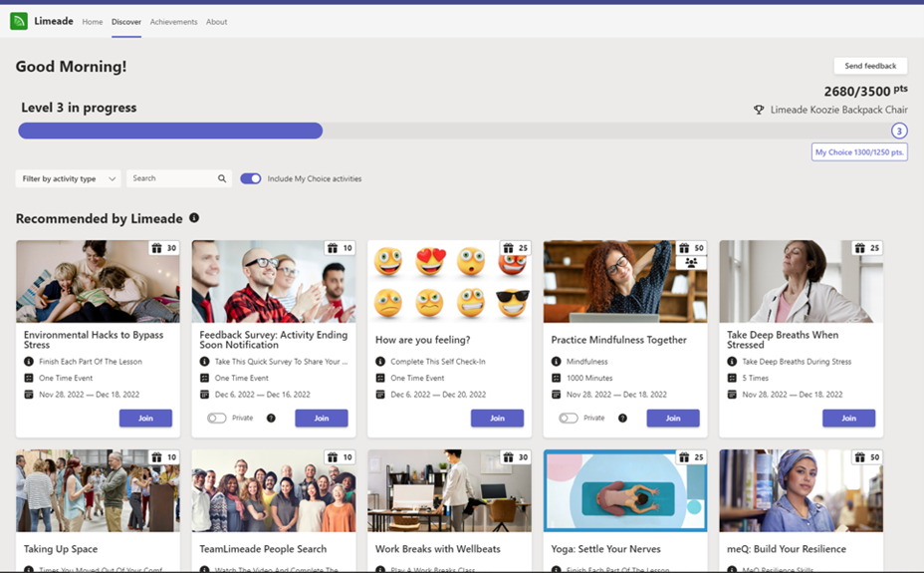The image size is (924, 573).
Task: Click the Limeade app logo icon
Action: (19, 21)
